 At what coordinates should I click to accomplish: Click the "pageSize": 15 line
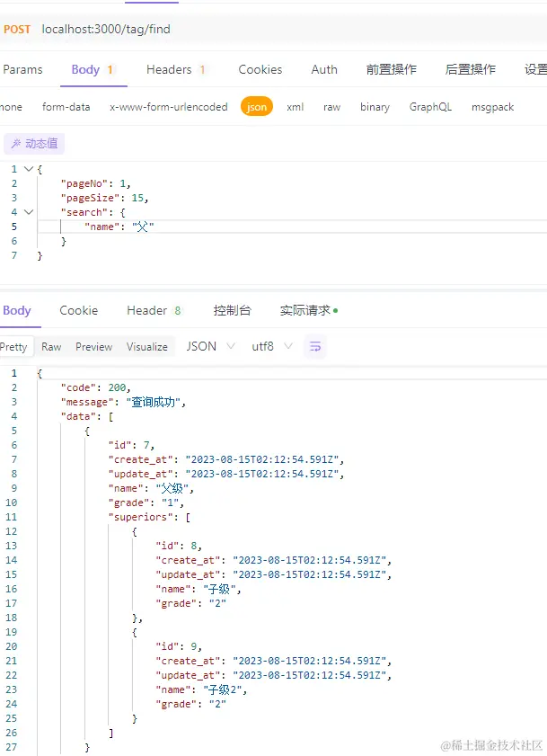click(x=104, y=198)
